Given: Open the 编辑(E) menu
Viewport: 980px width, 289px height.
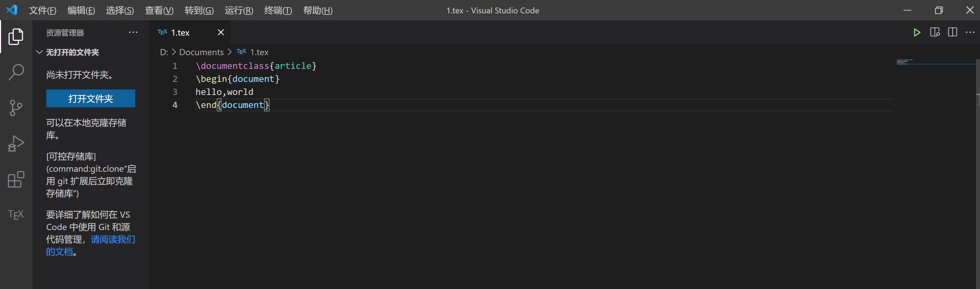Looking at the screenshot, I should pyautogui.click(x=81, y=10).
